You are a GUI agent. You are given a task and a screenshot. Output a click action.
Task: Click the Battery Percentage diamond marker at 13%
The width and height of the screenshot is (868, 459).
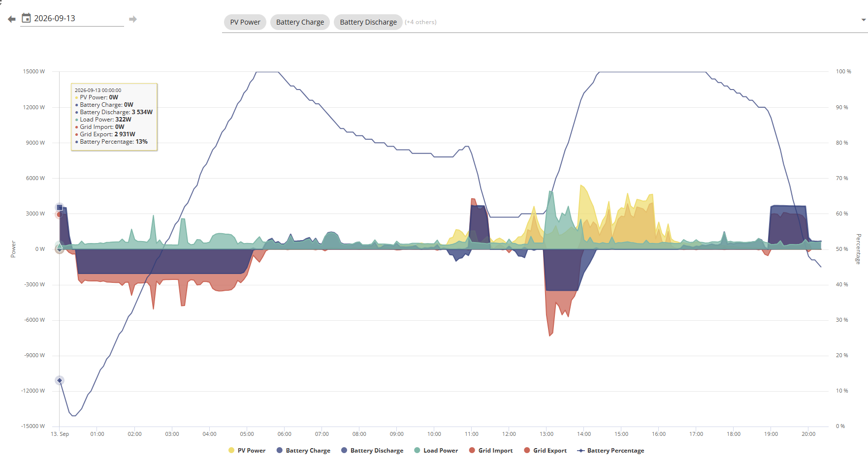60,380
